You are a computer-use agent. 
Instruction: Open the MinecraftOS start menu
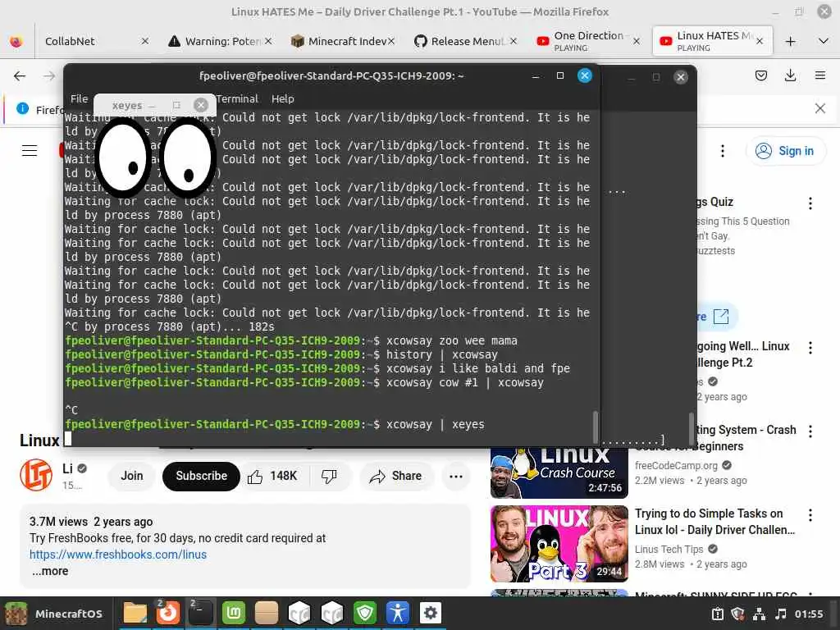(53, 614)
